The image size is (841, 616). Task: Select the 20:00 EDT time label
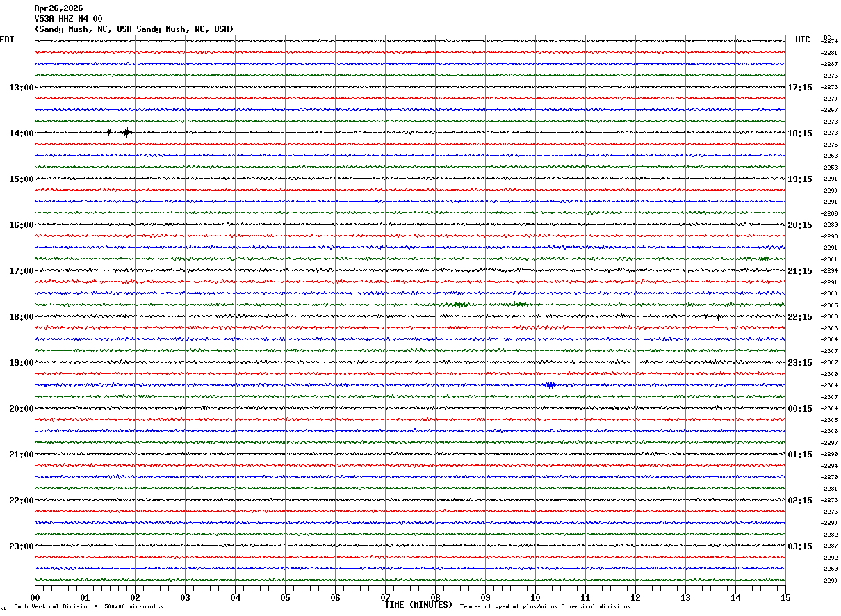coord(21,409)
